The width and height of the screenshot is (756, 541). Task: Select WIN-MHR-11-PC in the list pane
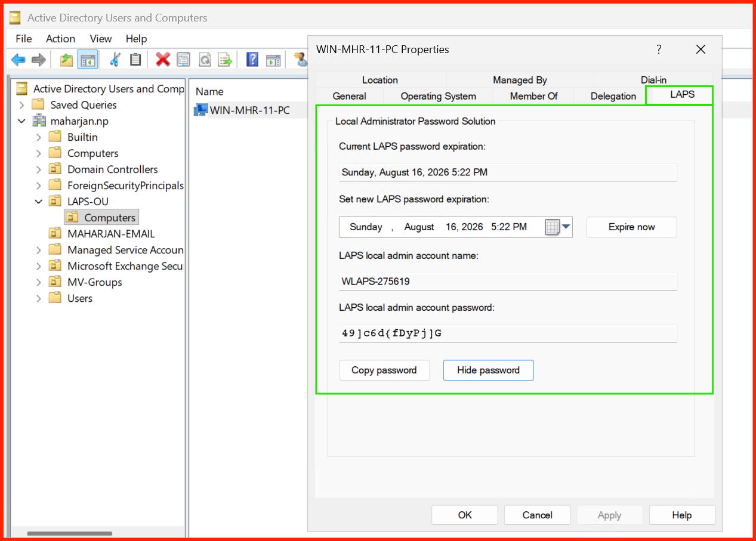click(x=249, y=110)
